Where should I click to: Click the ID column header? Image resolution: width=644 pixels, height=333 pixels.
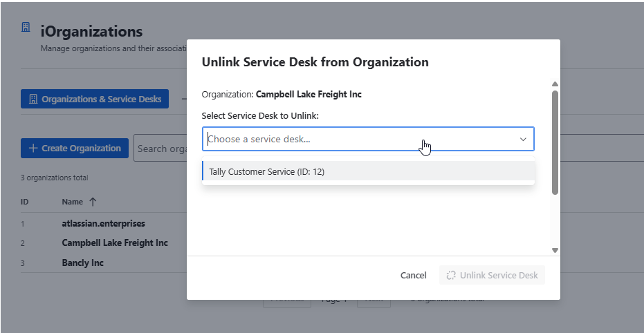pyautogui.click(x=25, y=202)
